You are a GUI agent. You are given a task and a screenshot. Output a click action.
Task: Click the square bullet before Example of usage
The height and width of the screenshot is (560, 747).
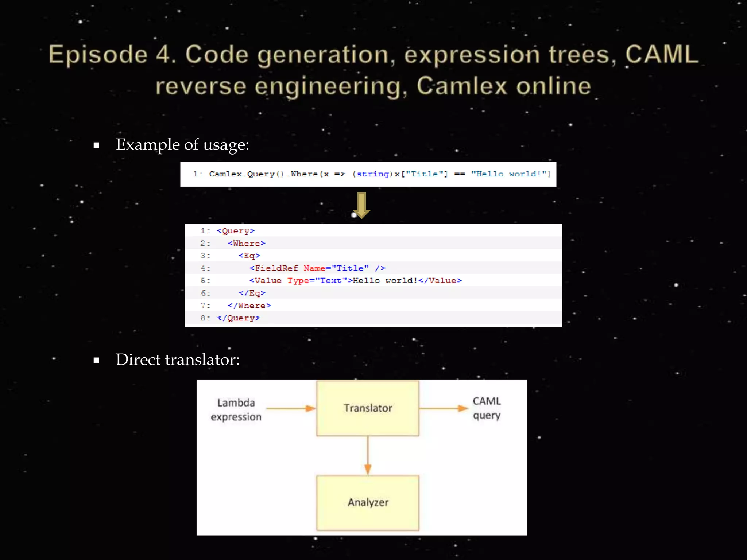click(x=96, y=145)
